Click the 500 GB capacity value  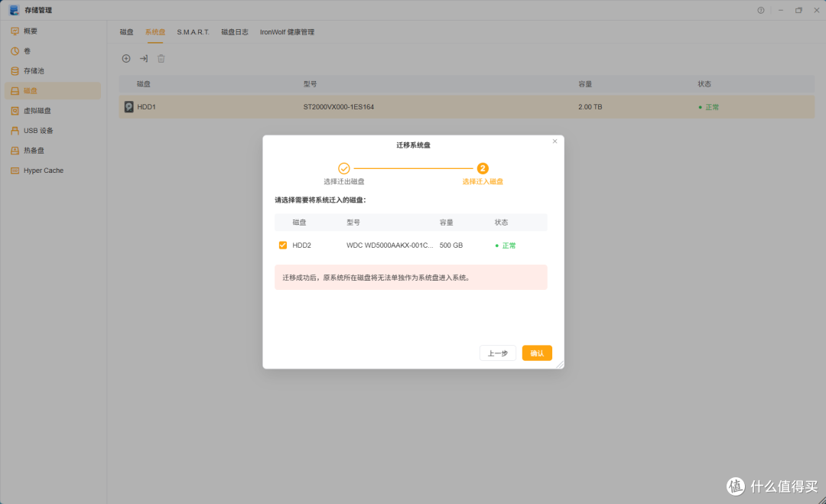(x=451, y=245)
